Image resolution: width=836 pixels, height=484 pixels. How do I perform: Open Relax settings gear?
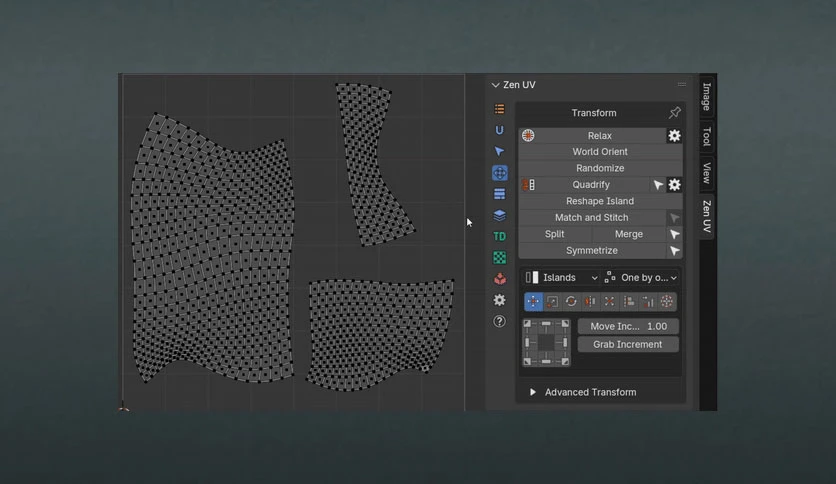(x=674, y=135)
